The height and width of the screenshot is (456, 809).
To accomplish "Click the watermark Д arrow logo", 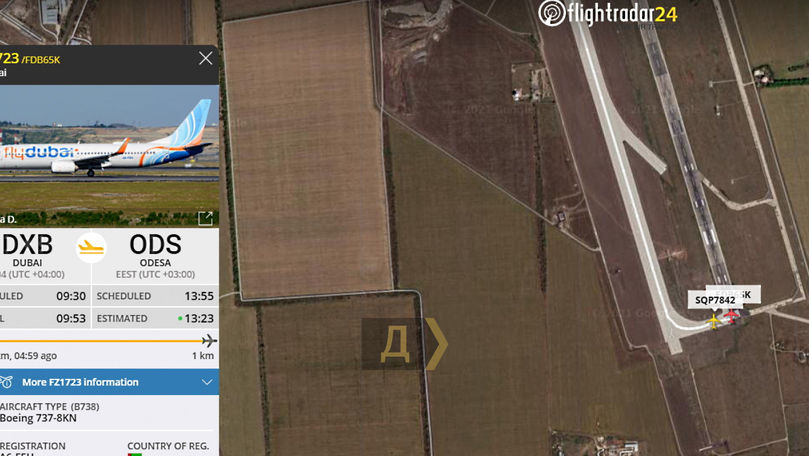I will 404,344.
